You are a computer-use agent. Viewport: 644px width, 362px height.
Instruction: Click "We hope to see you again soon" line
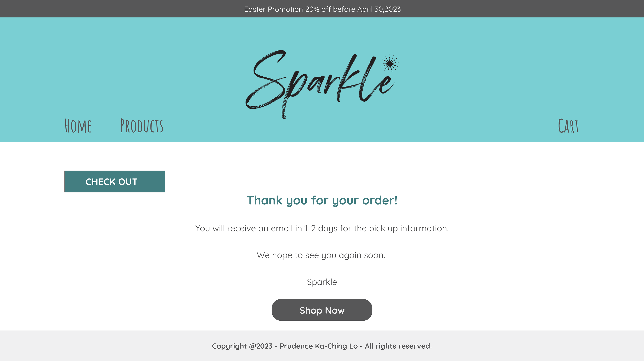pos(321,255)
